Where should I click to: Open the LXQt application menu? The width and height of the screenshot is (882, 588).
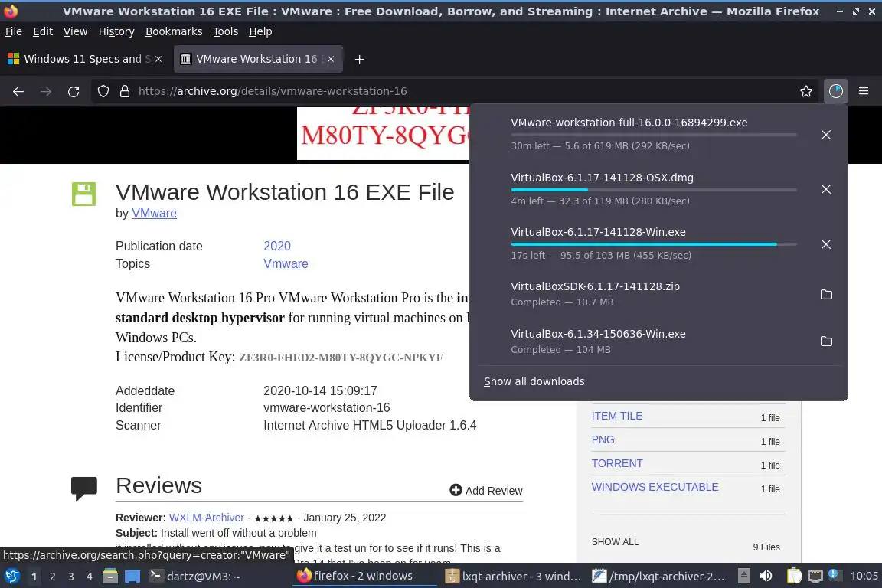tap(11, 577)
